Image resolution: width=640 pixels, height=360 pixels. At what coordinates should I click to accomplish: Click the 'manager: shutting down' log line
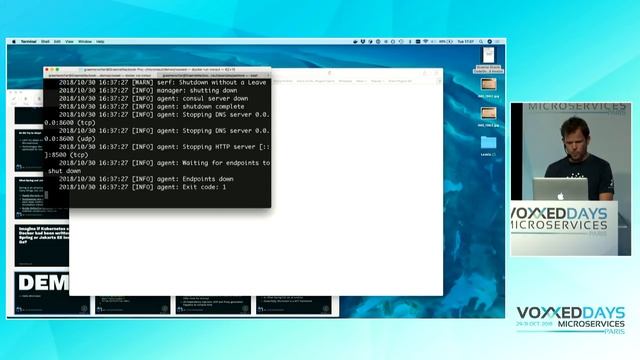coord(148,91)
